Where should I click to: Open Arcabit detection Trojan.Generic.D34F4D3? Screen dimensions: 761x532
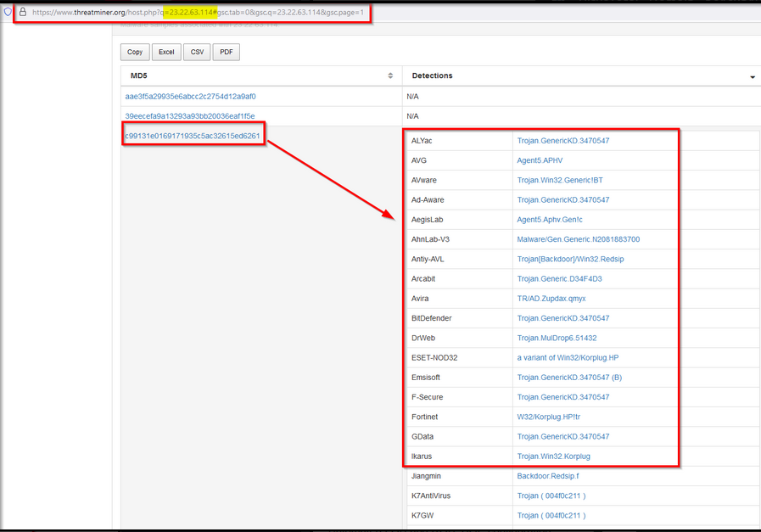pyautogui.click(x=559, y=278)
